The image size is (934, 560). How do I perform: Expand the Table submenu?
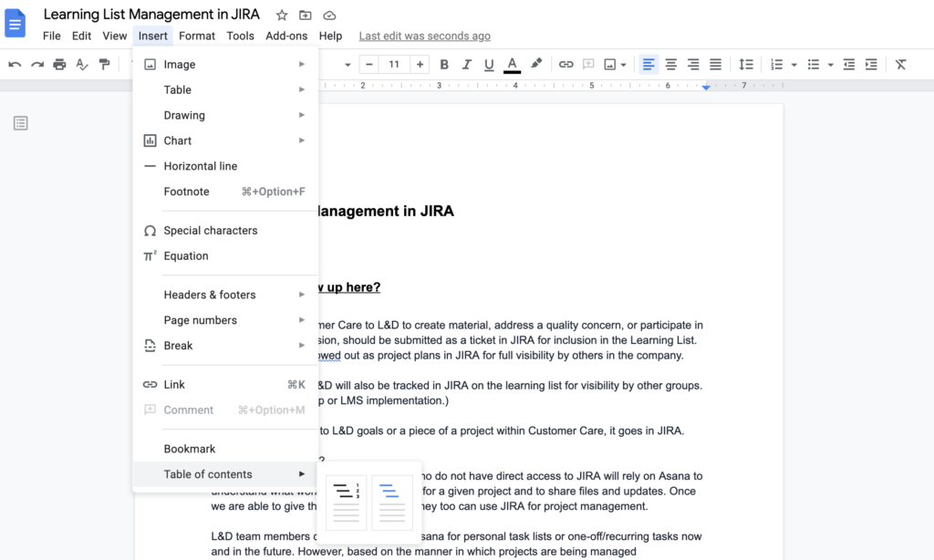[x=225, y=90]
